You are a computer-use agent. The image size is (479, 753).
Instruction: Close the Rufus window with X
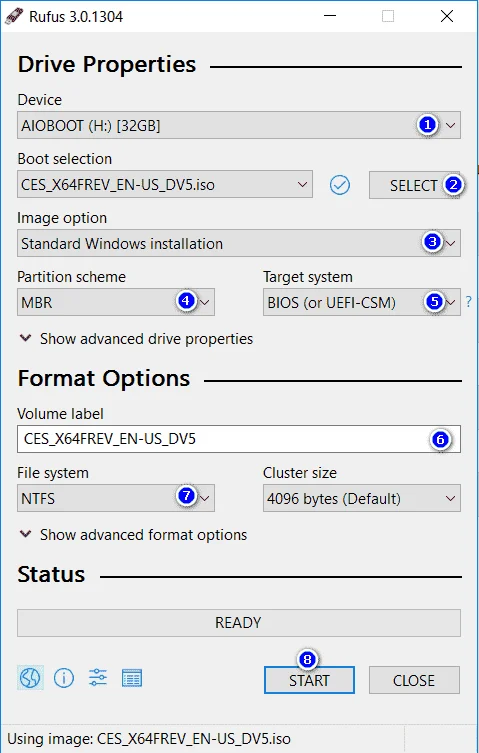447,16
